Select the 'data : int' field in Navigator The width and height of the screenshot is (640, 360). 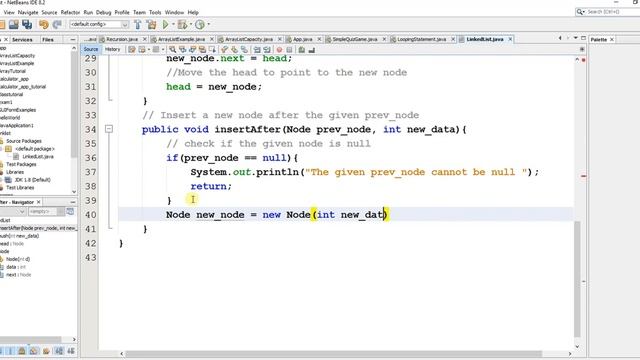click(16, 267)
